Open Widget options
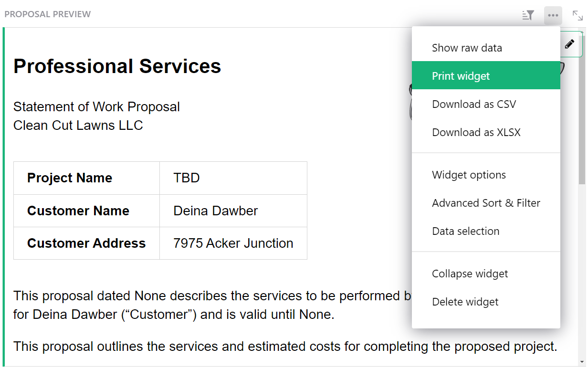The height and width of the screenshot is (369, 588). pyautogui.click(x=469, y=175)
